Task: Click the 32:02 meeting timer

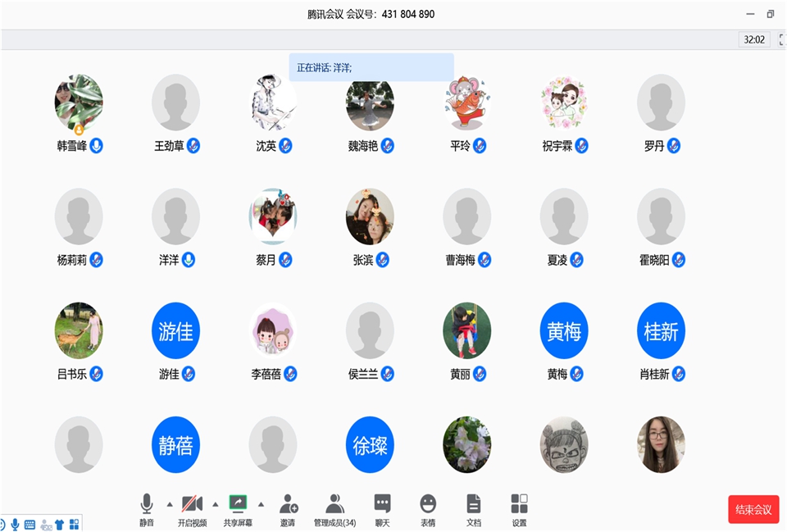Action: pos(753,39)
